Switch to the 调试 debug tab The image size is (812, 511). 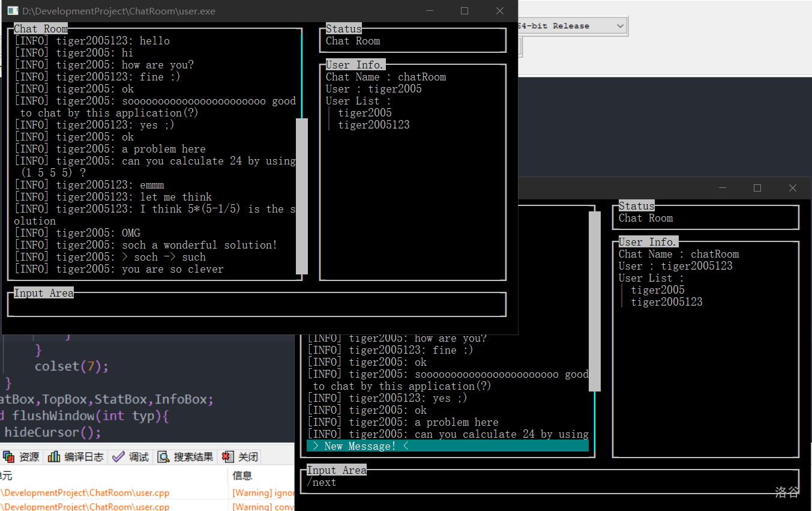point(131,457)
